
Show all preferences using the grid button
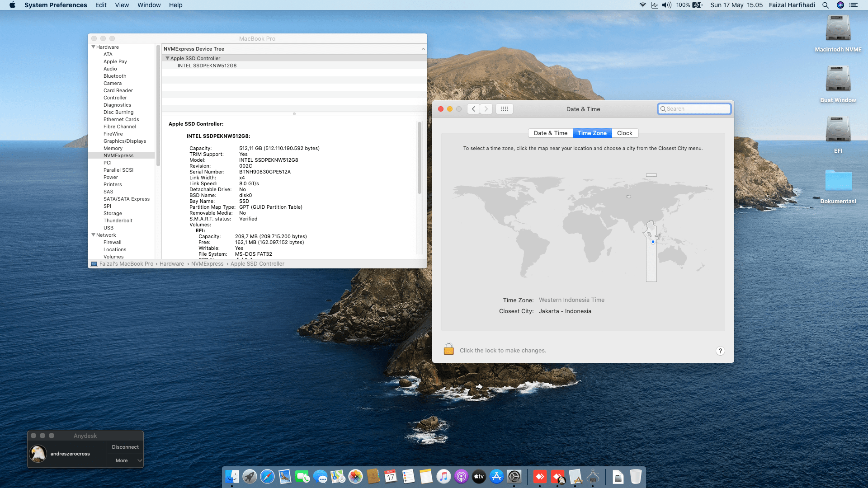[505, 109]
